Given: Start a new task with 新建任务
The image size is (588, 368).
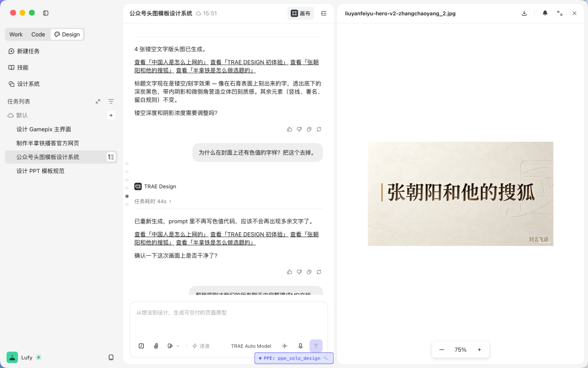Looking at the screenshot, I should click(x=24, y=51).
